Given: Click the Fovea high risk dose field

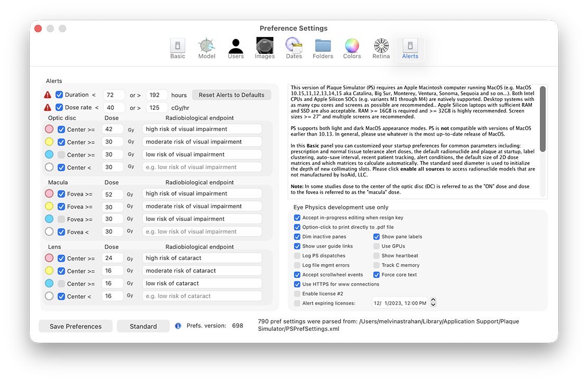Looking at the screenshot, I should pyautogui.click(x=113, y=194).
